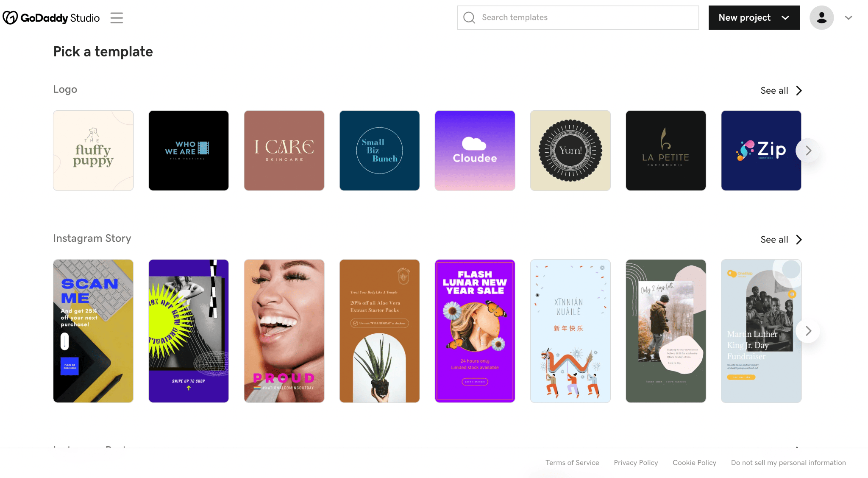868x478 pixels.
Task: Scroll right arrow on Instagram Story templates
Action: pyautogui.click(x=807, y=331)
